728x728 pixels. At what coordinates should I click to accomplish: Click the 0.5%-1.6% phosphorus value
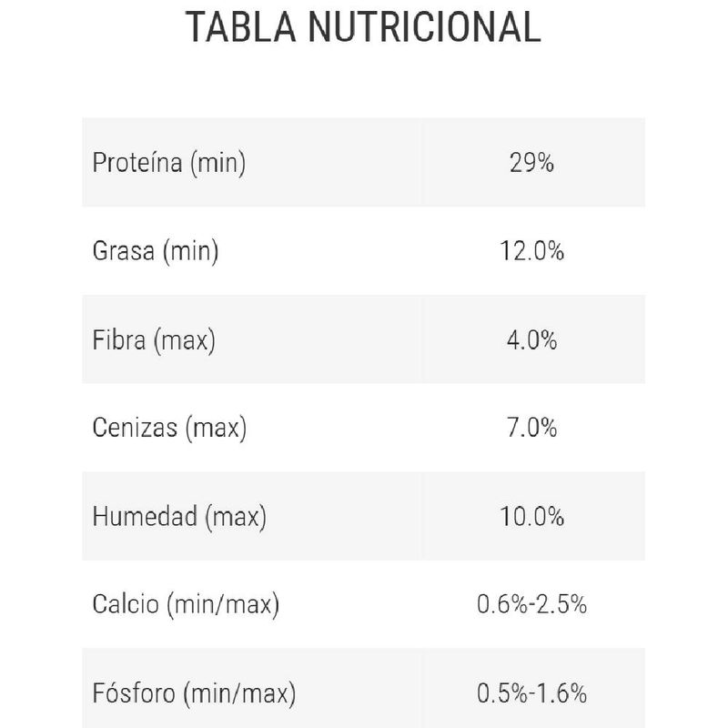click(x=531, y=693)
